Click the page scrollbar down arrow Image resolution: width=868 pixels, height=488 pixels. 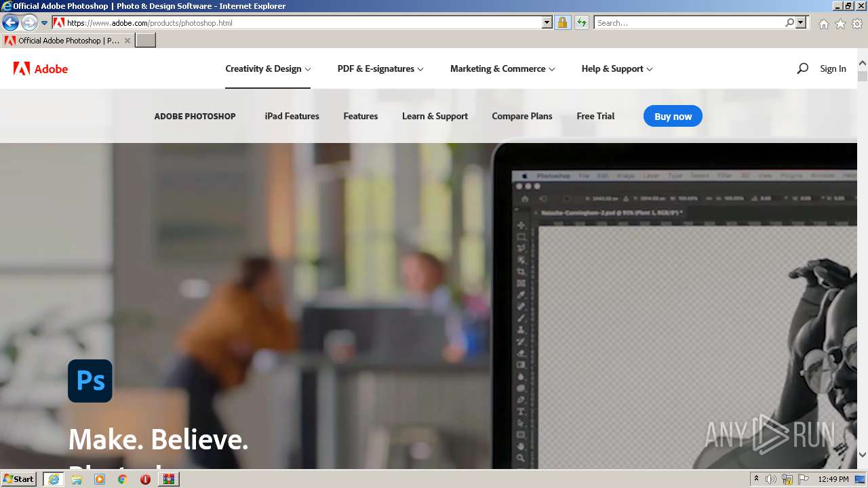(863, 455)
